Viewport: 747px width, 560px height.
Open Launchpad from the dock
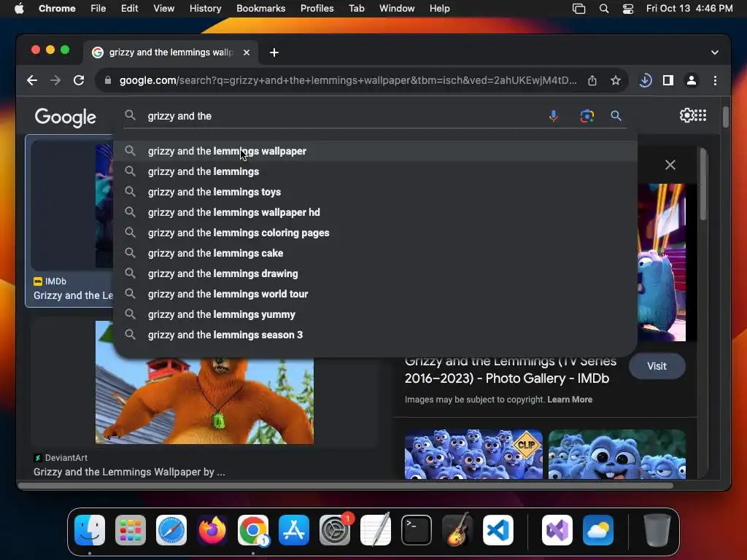click(x=131, y=530)
